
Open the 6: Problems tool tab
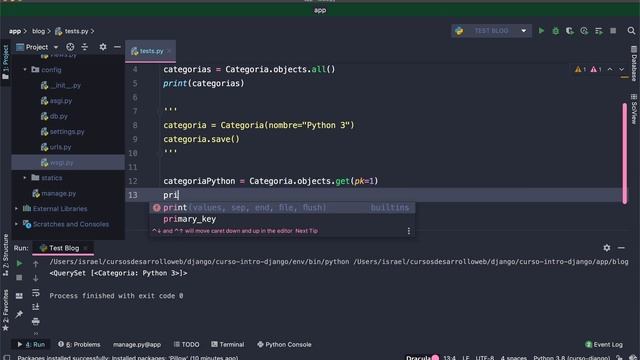pyautogui.click(x=79, y=344)
